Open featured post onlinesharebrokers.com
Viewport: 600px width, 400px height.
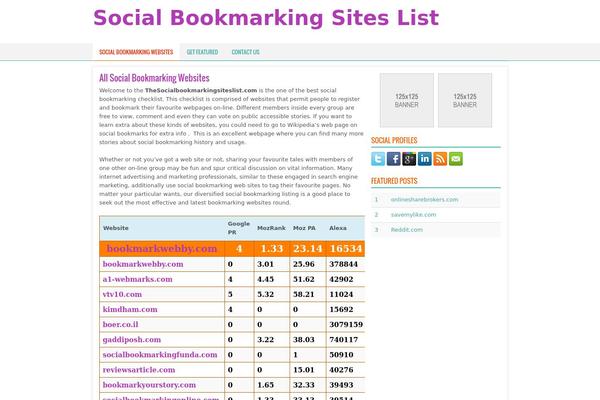coord(424,199)
